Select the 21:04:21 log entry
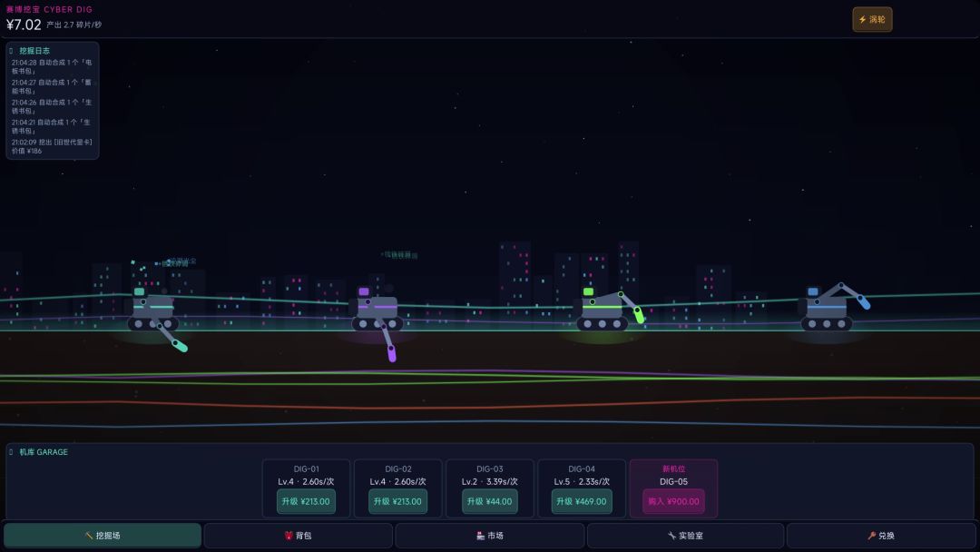 52,127
